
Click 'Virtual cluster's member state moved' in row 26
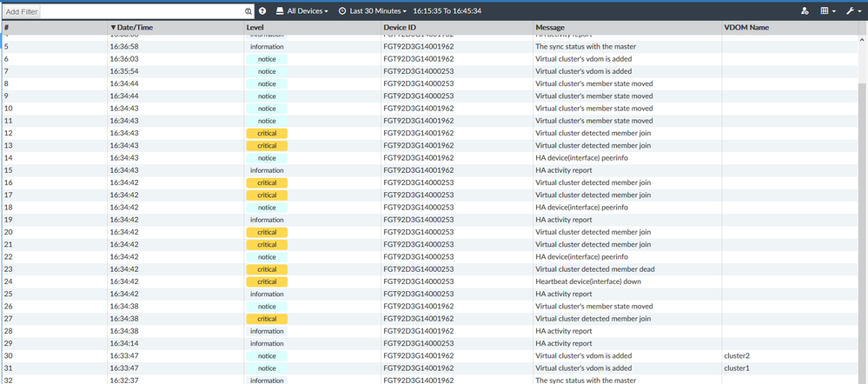[x=594, y=307]
